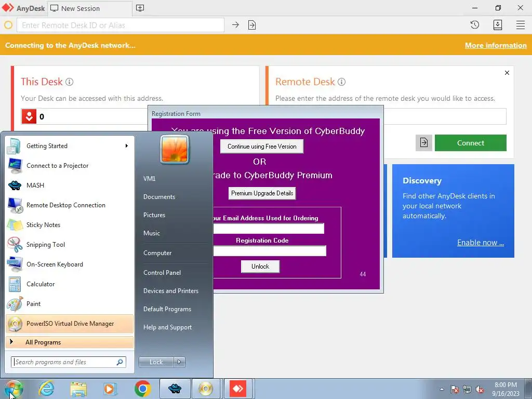This screenshot has height=399, width=532.
Task: Click Enable now link in Discovery
Action: [x=481, y=243]
